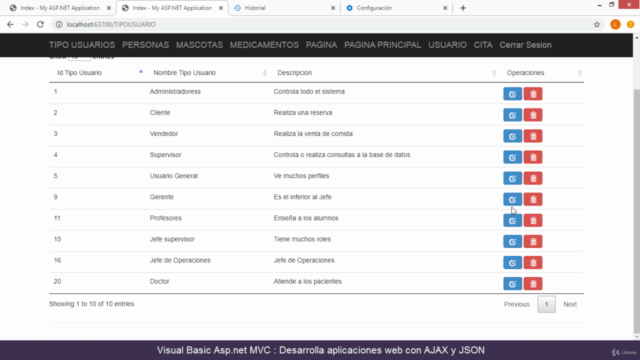The height and width of the screenshot is (360, 640).
Task: Delete the Doctor row
Action: [533, 284]
